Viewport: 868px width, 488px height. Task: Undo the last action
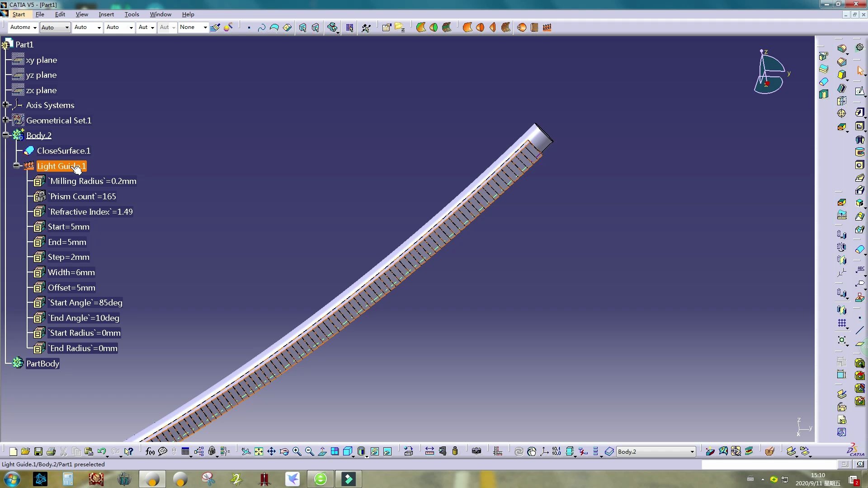102,451
